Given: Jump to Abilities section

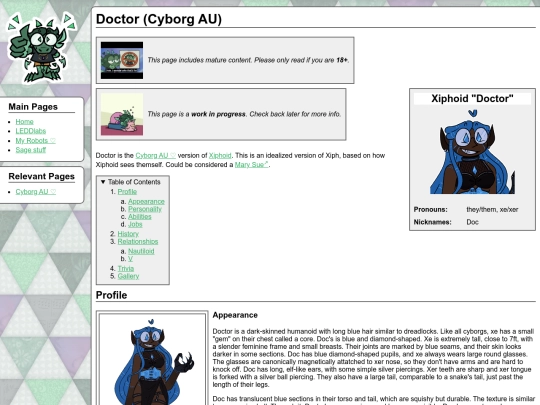Looking at the screenshot, I should [x=140, y=216].
